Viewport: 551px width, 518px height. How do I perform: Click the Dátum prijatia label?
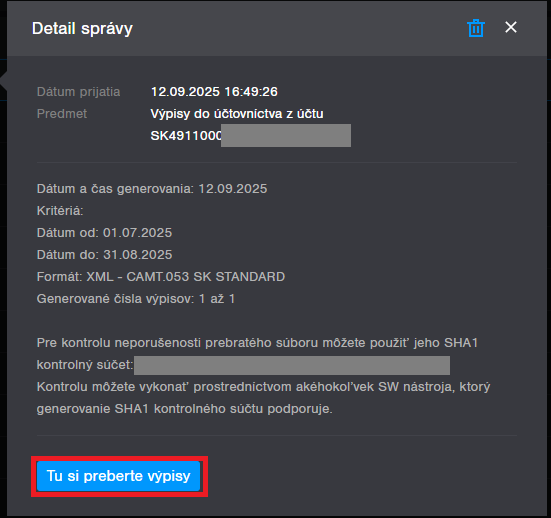pyautogui.click(x=78, y=92)
